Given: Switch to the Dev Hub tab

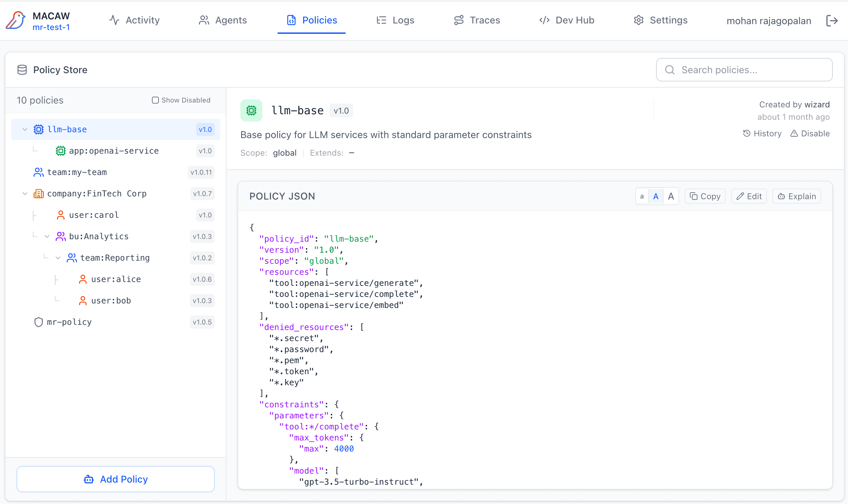Looking at the screenshot, I should tap(567, 20).
